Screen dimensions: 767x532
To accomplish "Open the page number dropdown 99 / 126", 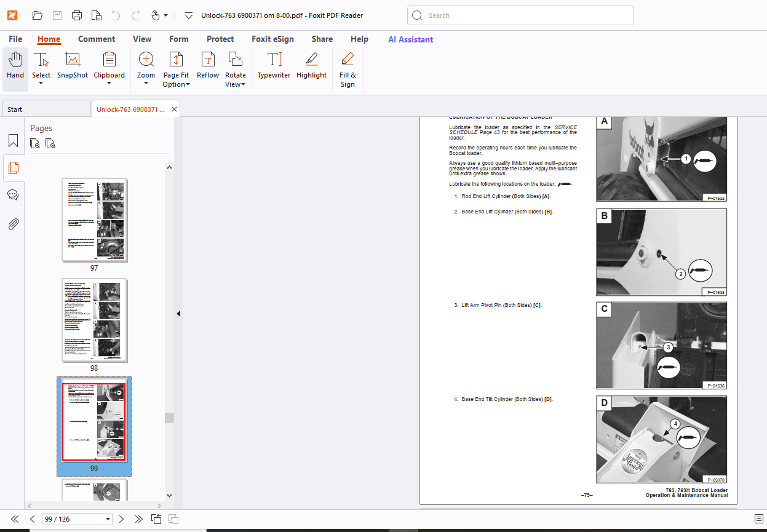I will tap(108, 519).
